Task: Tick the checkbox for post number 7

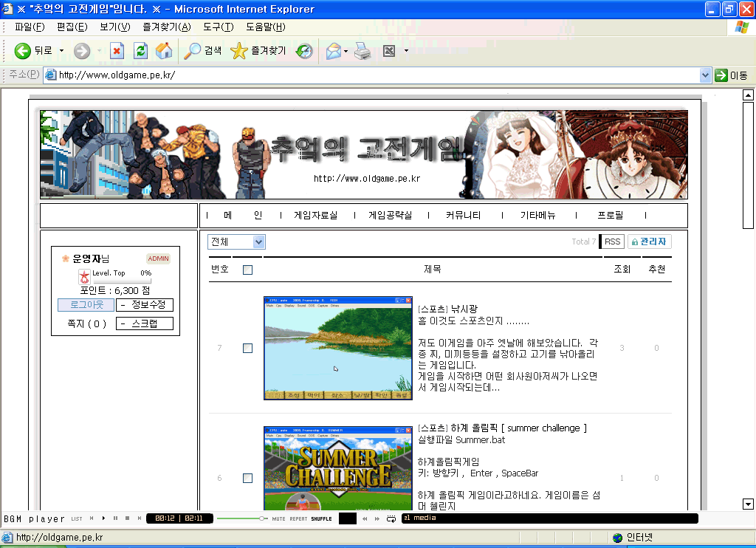Action: tap(247, 348)
